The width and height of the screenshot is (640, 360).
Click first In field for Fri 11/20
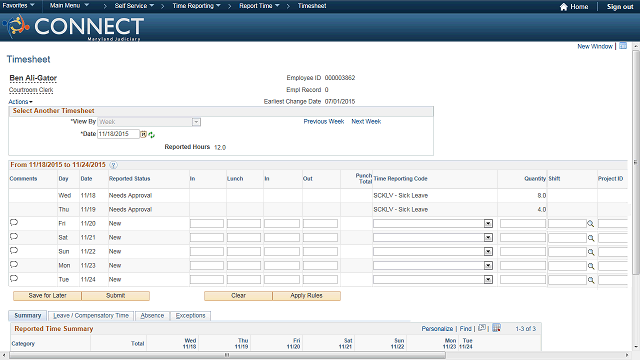207,224
